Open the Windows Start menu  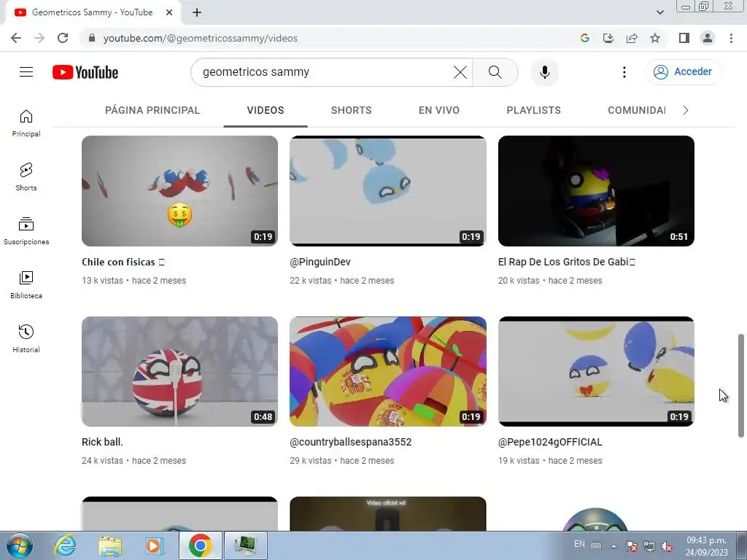[20, 545]
